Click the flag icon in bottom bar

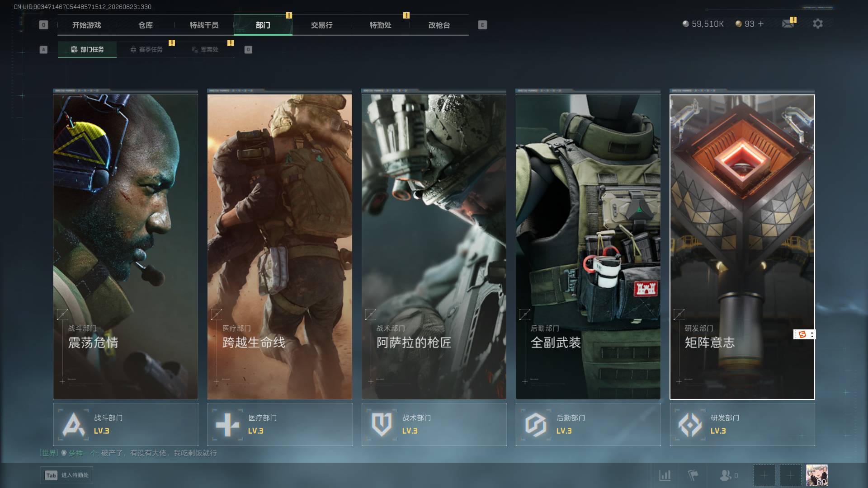[x=693, y=475]
